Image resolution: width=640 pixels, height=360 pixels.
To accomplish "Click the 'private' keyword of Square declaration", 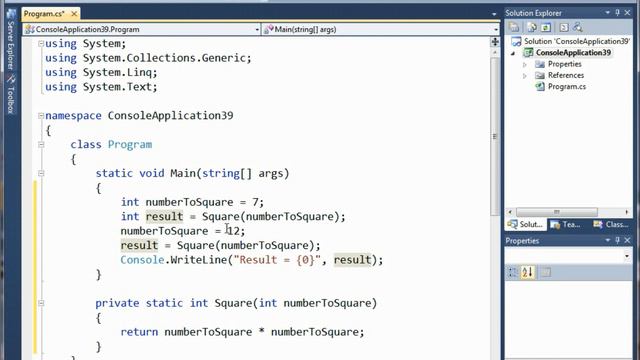I will (117, 303).
